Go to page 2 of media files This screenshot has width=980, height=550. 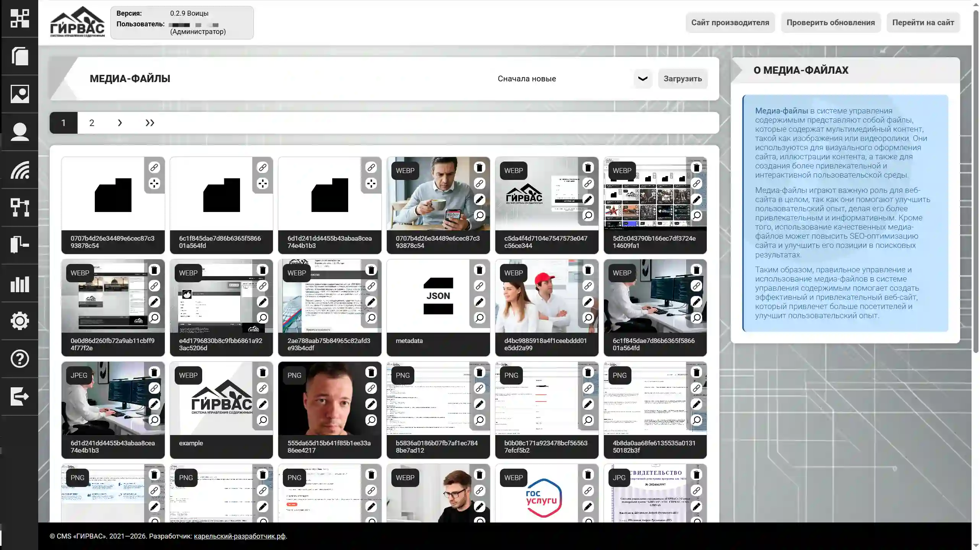point(92,123)
